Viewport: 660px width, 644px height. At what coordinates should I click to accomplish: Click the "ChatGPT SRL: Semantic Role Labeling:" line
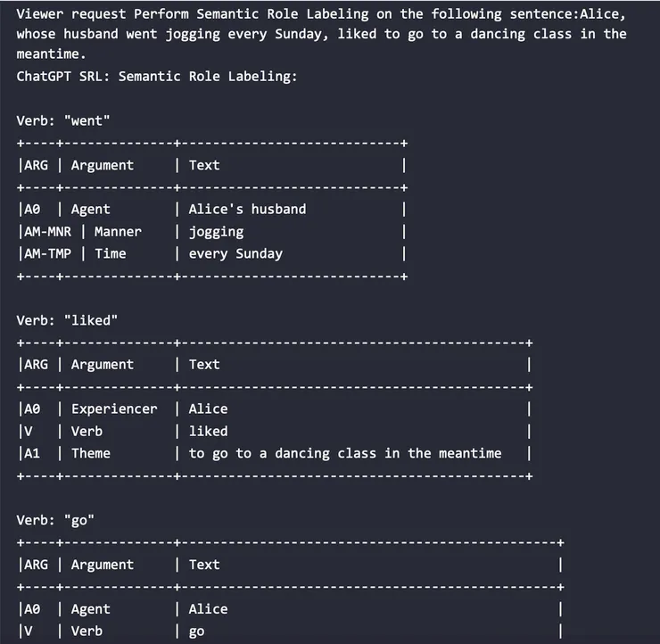[156, 76]
